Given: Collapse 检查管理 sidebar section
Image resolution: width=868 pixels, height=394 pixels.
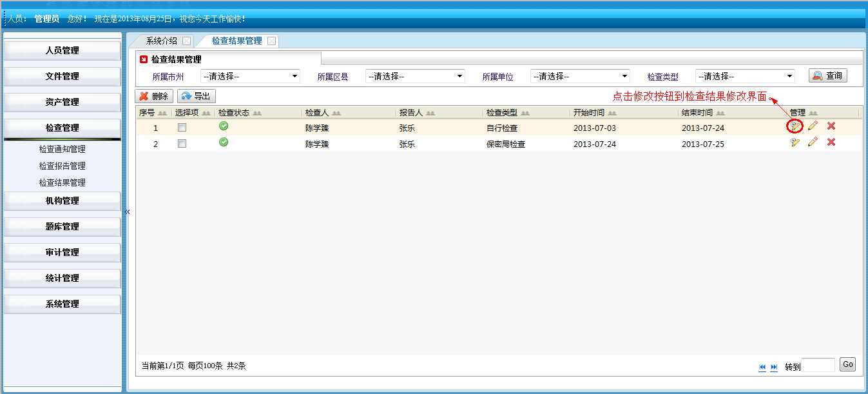Looking at the screenshot, I should 63,128.
